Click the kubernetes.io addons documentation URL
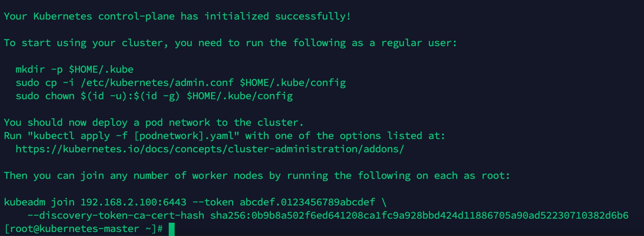Screen dimensions: 644x236 [210, 149]
